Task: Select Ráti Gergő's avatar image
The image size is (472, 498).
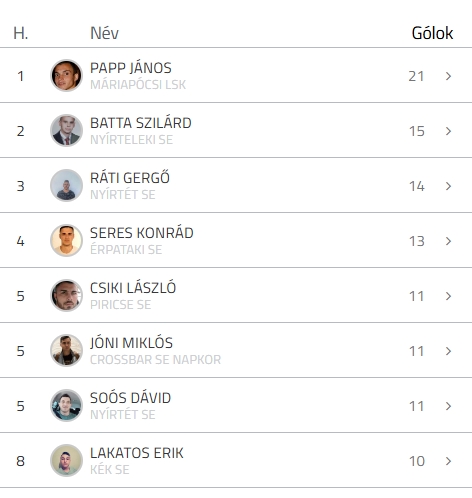Action: point(66,186)
